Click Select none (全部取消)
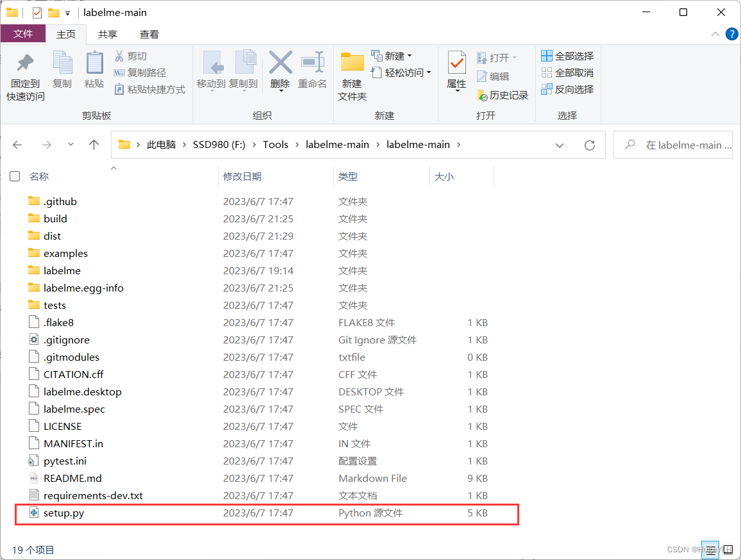741x560 pixels. 567,72
